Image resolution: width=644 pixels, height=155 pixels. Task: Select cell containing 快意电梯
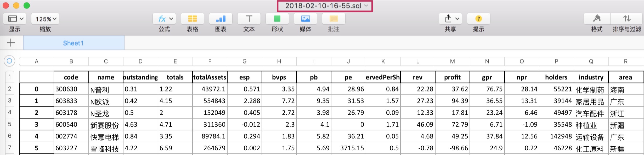[106, 136]
